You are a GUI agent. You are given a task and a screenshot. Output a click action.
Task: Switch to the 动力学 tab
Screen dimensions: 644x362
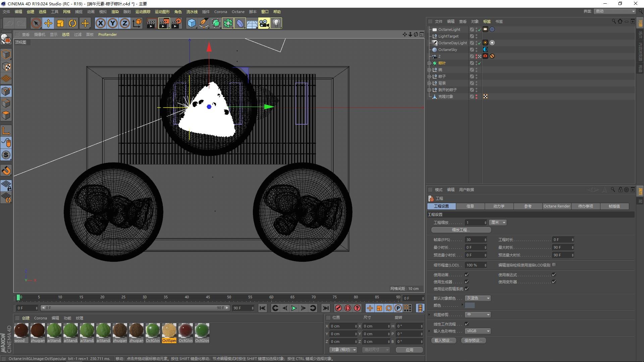pos(499,206)
